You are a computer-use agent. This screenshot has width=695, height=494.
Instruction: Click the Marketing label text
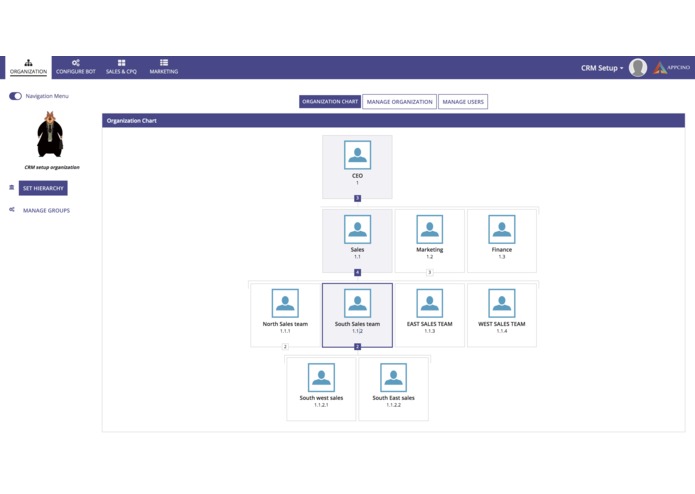[x=429, y=249]
